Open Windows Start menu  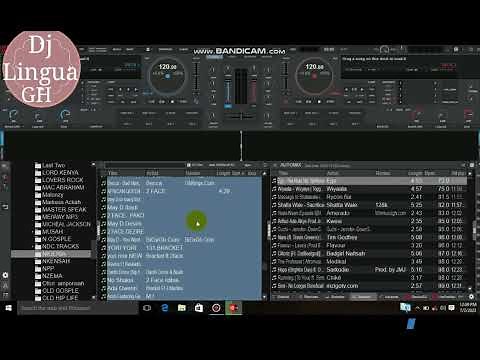tap(9, 308)
